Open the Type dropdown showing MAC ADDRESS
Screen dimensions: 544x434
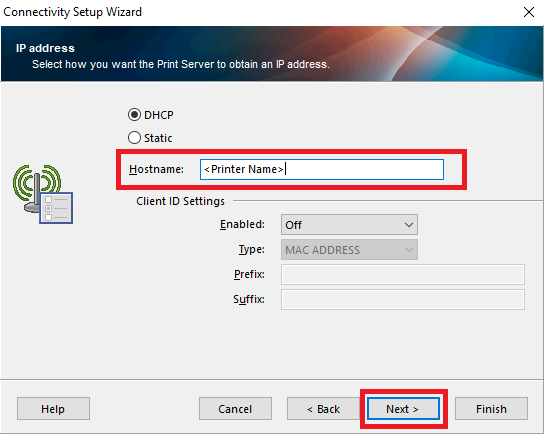tap(349, 250)
